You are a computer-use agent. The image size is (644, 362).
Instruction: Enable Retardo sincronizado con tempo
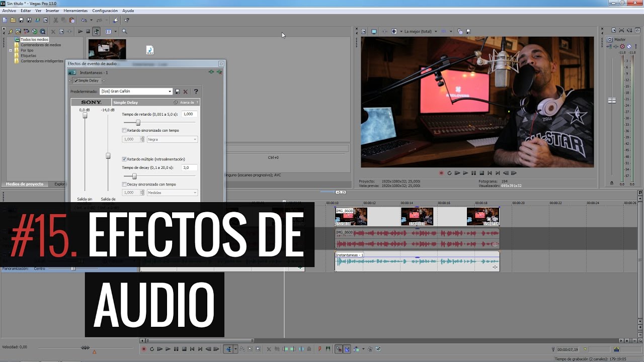point(124,130)
